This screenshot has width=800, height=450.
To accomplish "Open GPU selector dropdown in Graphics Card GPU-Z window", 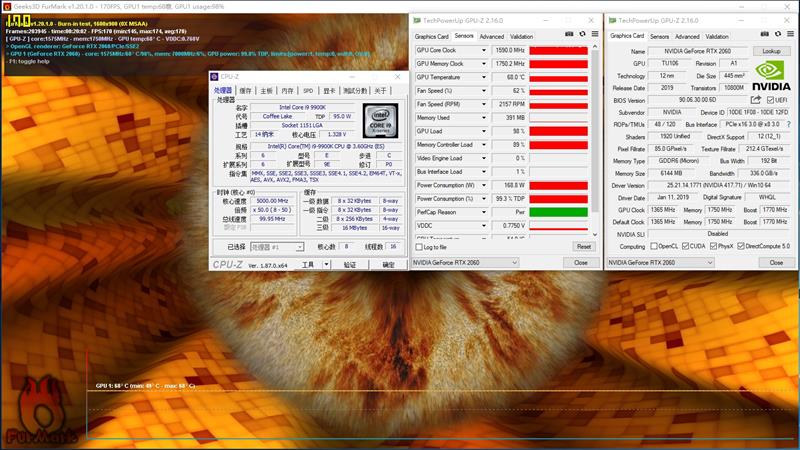I will pos(710,262).
